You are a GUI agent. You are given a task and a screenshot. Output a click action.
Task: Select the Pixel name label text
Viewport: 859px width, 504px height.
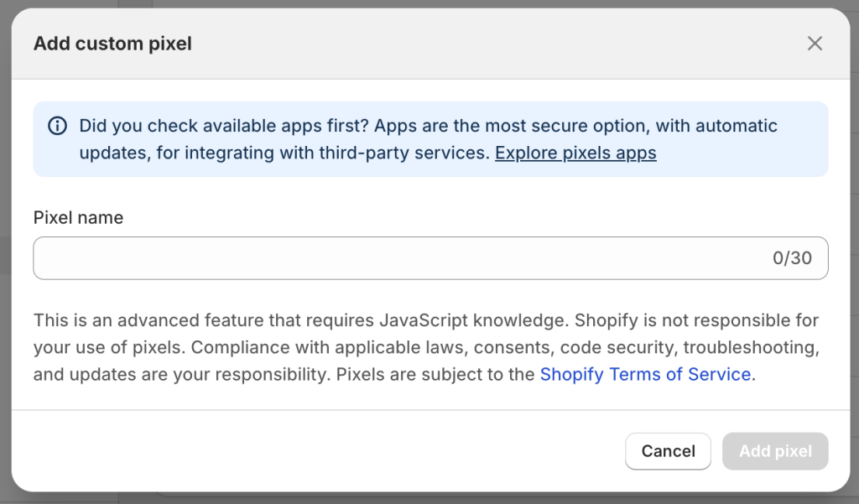pos(77,217)
